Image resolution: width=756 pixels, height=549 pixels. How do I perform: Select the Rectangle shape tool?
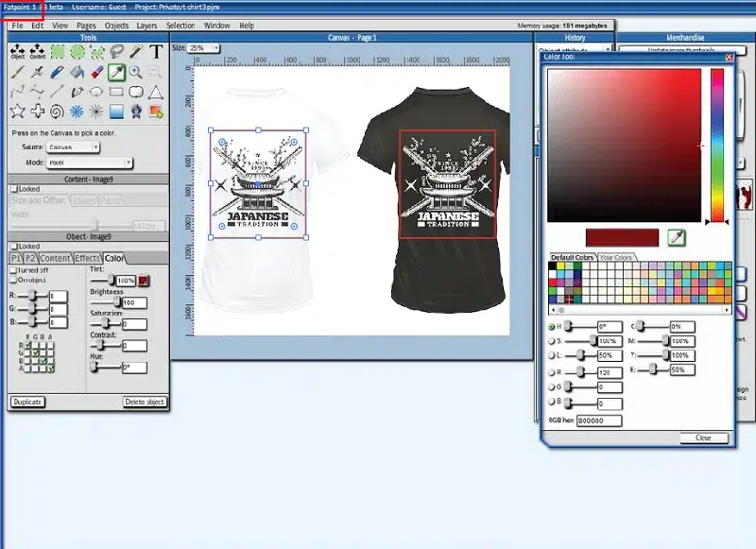(x=116, y=92)
